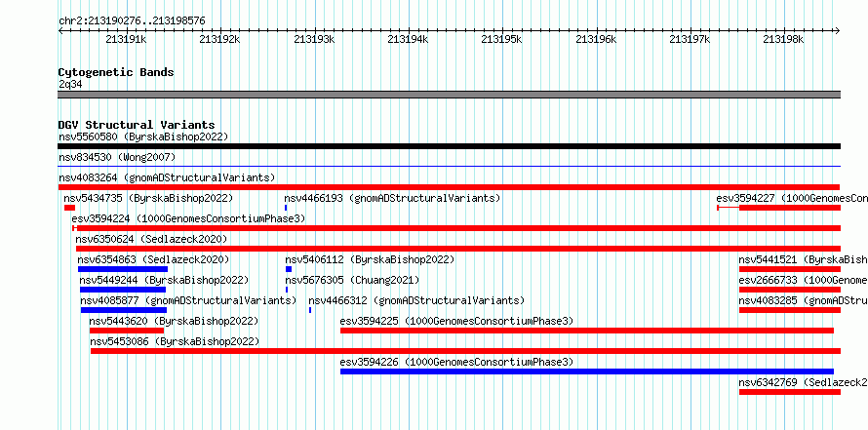Select the red nsv6350624 variant bar
Image resolution: width=868 pixels, height=430 pixels.
coord(457,249)
